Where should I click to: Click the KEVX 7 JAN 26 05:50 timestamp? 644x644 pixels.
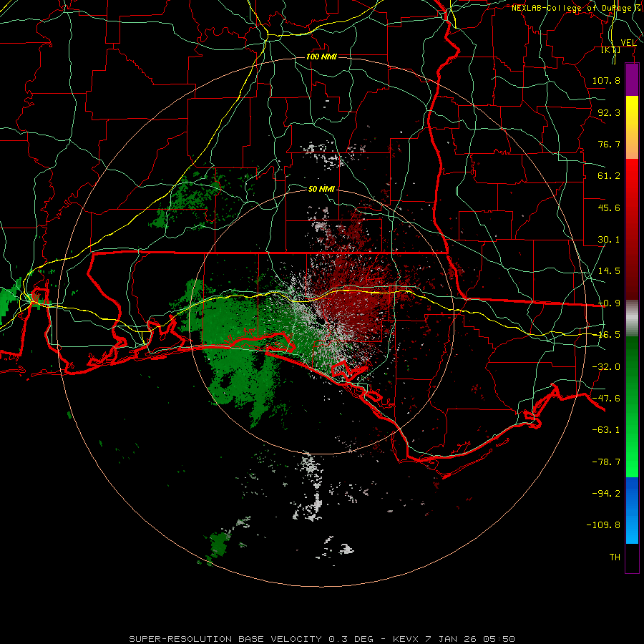coord(454,639)
